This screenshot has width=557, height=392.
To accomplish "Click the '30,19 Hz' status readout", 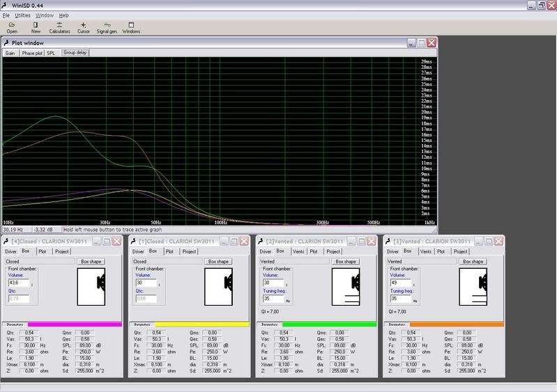I will pos(17,230).
